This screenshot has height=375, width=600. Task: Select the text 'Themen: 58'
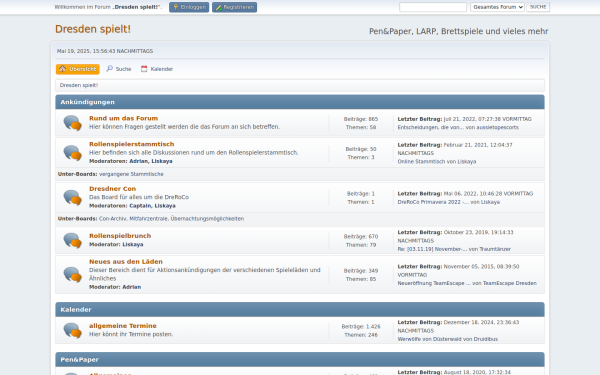coord(361,127)
